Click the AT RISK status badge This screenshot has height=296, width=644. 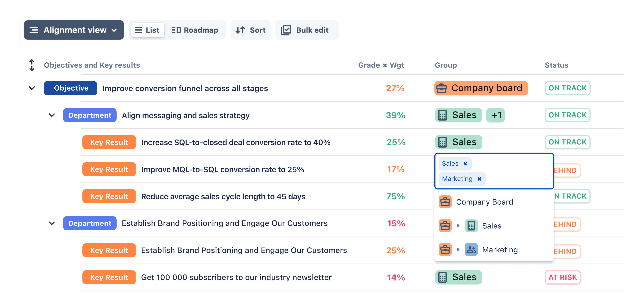(563, 277)
